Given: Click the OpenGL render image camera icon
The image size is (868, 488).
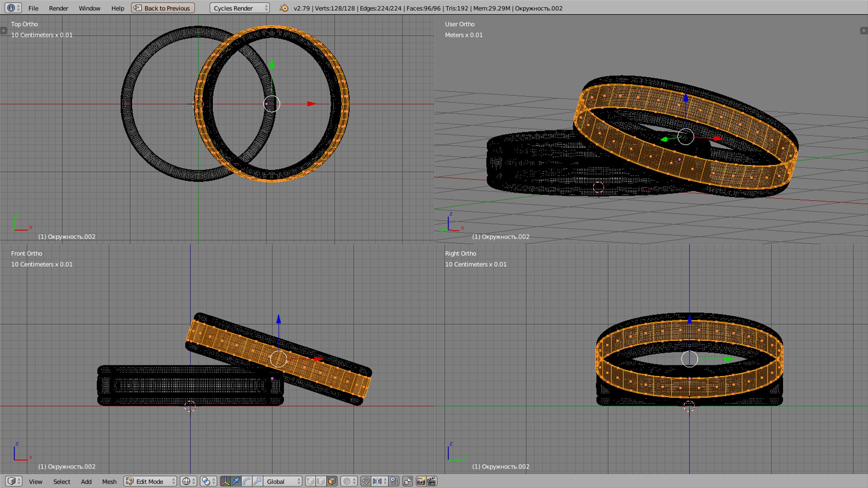Looking at the screenshot, I should pos(421,481).
